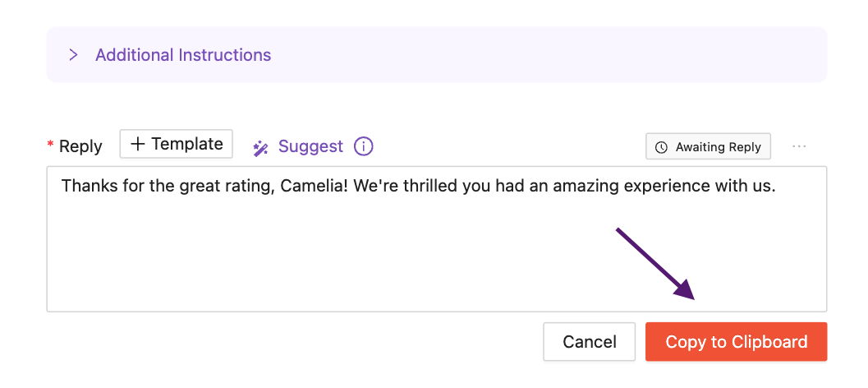The width and height of the screenshot is (868, 388).
Task: Open the info circle icon beside Suggest
Action: tap(363, 146)
